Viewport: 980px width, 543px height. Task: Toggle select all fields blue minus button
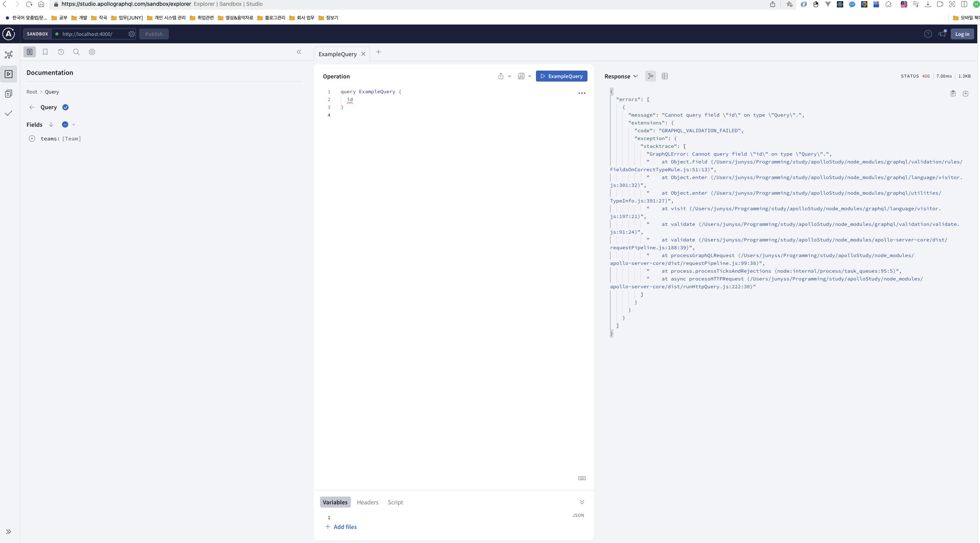(x=65, y=124)
